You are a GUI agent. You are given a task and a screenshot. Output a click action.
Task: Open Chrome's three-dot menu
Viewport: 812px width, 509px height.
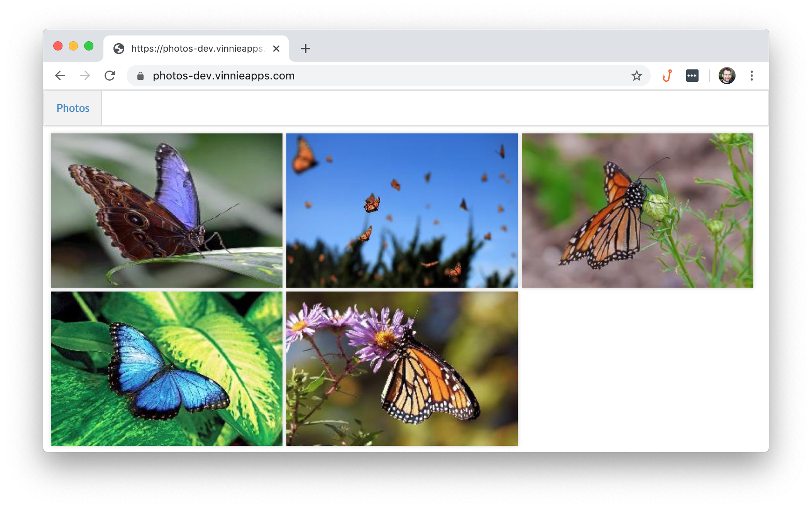coord(751,76)
